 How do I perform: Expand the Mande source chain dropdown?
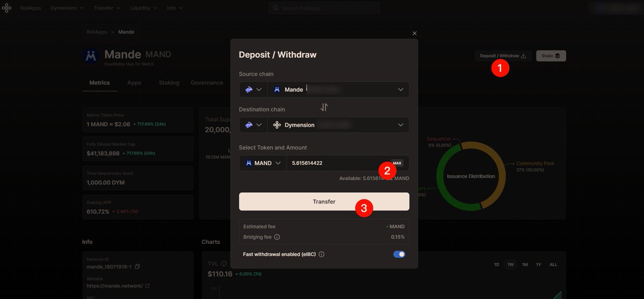click(339, 89)
